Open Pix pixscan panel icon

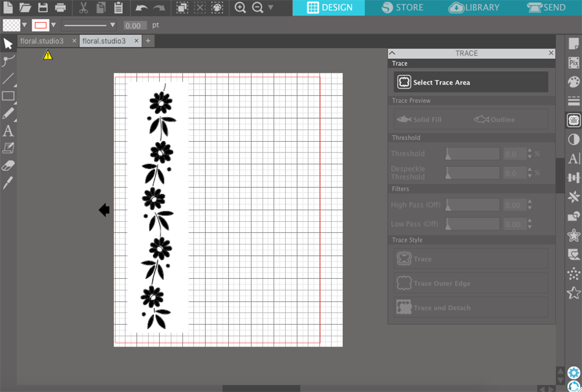(x=574, y=62)
